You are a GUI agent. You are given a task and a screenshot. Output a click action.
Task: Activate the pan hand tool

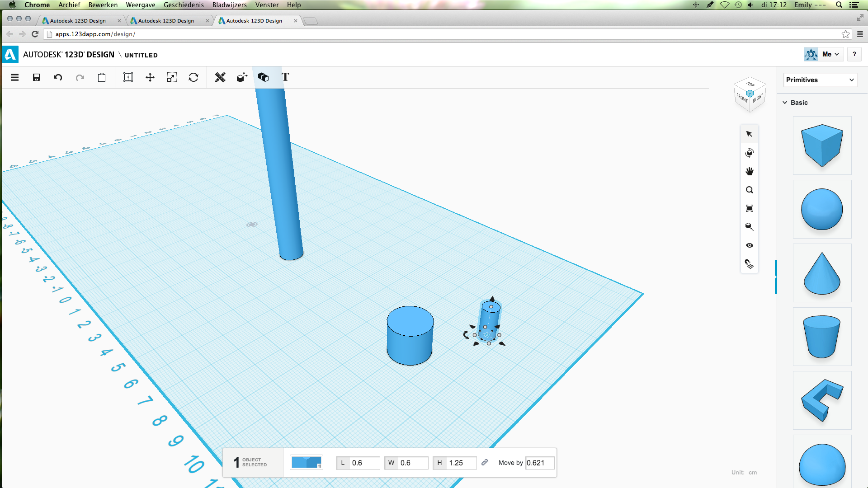(750, 171)
